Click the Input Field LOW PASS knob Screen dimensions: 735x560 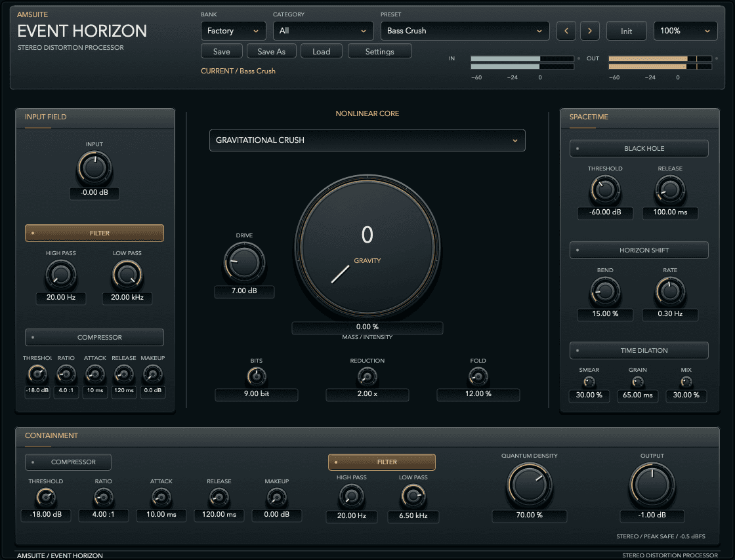click(127, 275)
